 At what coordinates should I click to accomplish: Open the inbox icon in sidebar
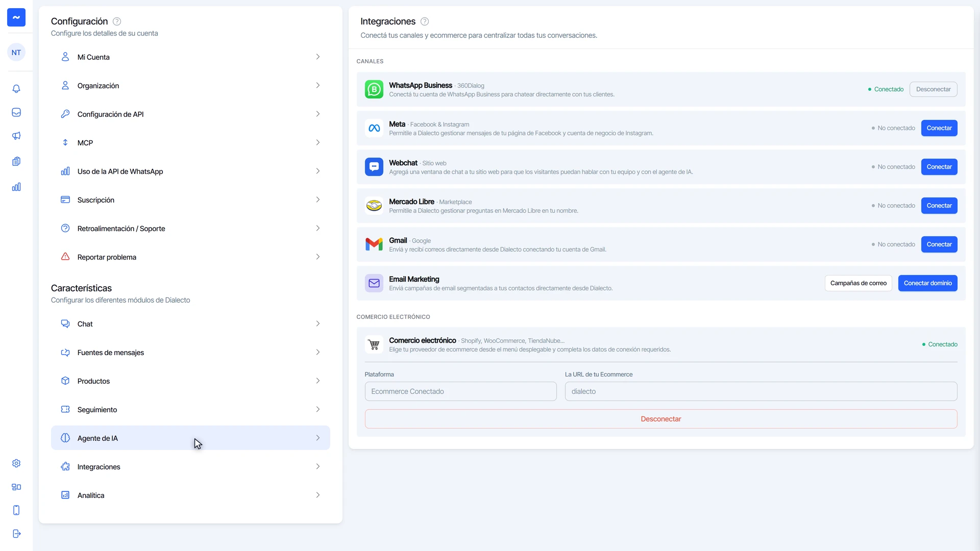click(16, 112)
